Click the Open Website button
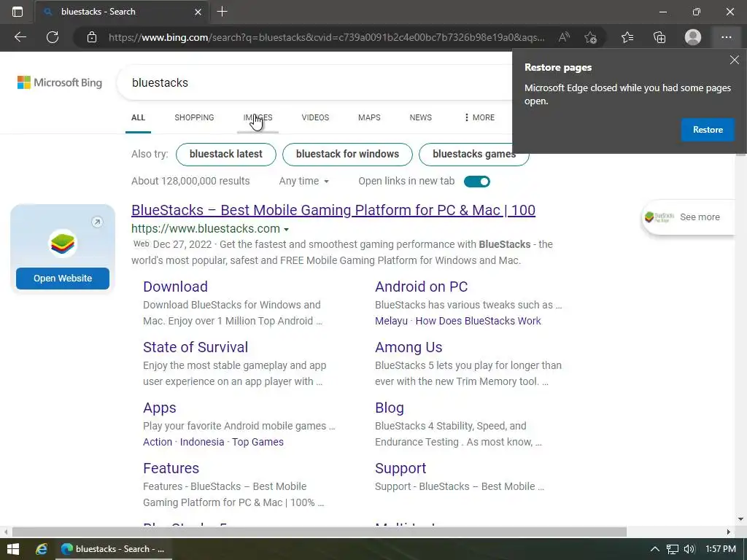This screenshot has height=560, width=747. (x=63, y=278)
